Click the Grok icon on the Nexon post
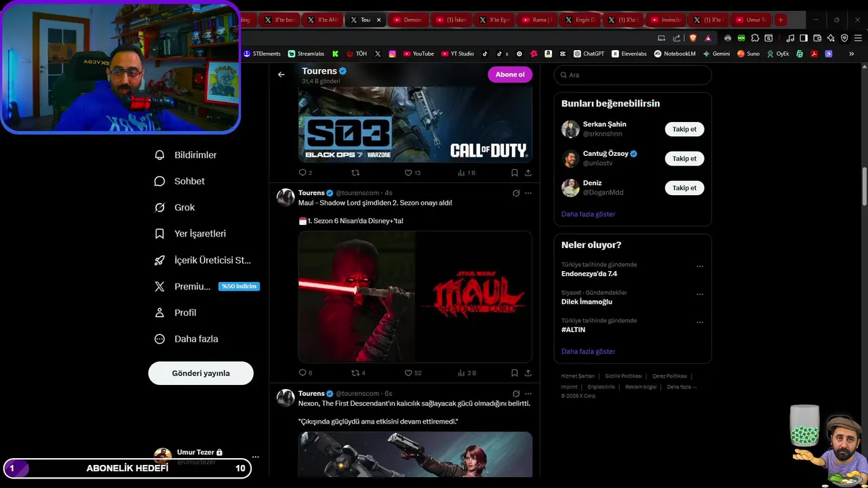 pos(516,394)
